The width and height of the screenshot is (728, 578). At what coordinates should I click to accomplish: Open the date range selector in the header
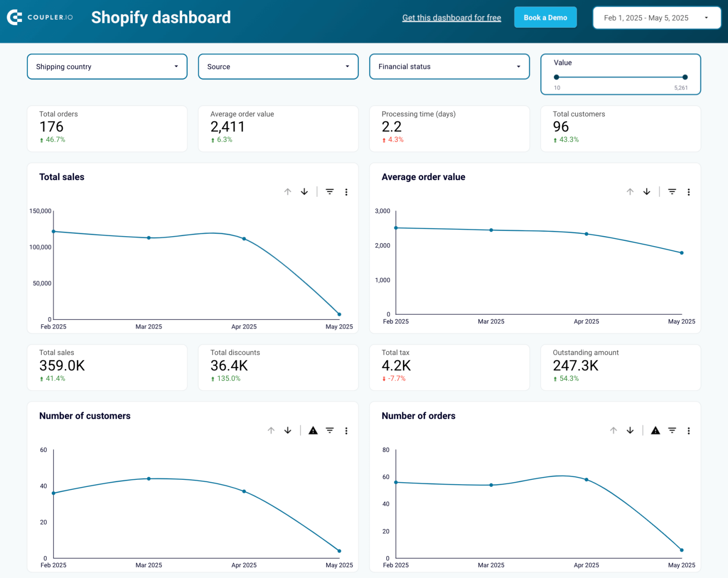pyautogui.click(x=656, y=18)
